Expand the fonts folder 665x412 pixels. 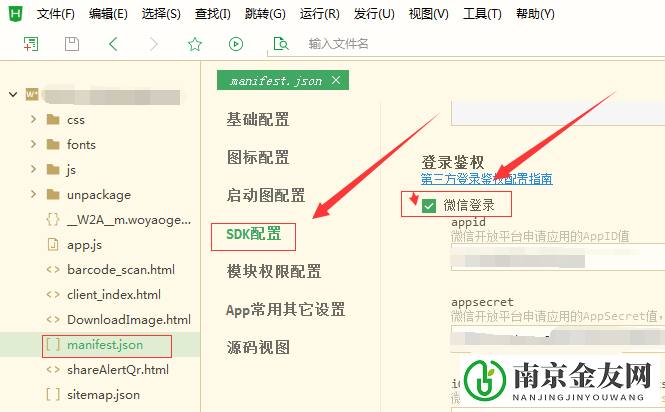[34, 144]
